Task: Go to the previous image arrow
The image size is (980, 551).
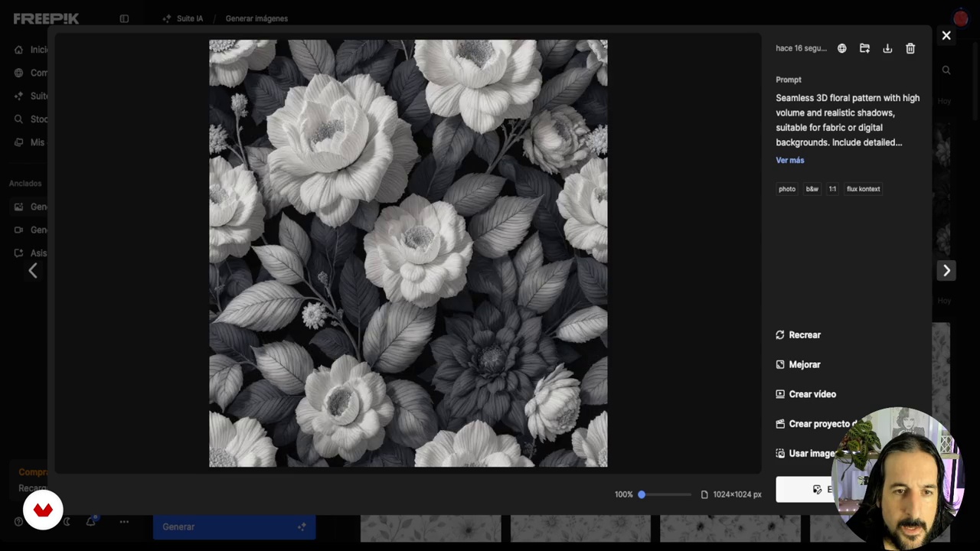Action: 33,270
